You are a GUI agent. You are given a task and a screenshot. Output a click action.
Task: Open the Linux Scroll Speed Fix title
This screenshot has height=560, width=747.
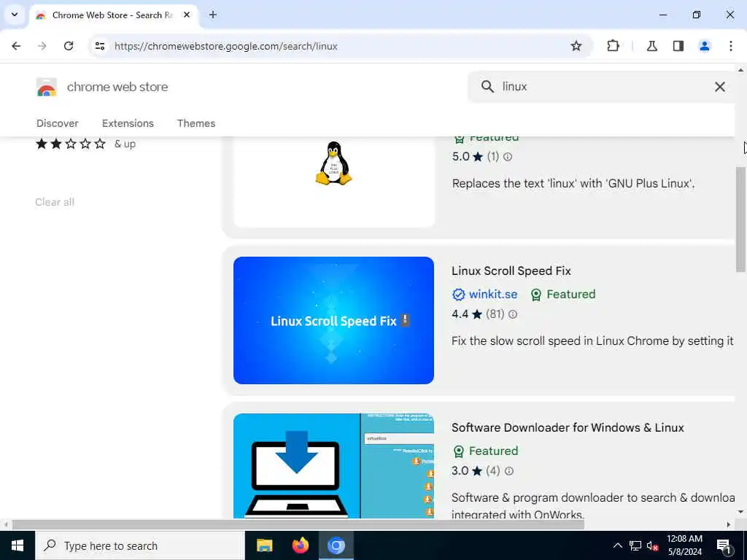[x=511, y=271]
